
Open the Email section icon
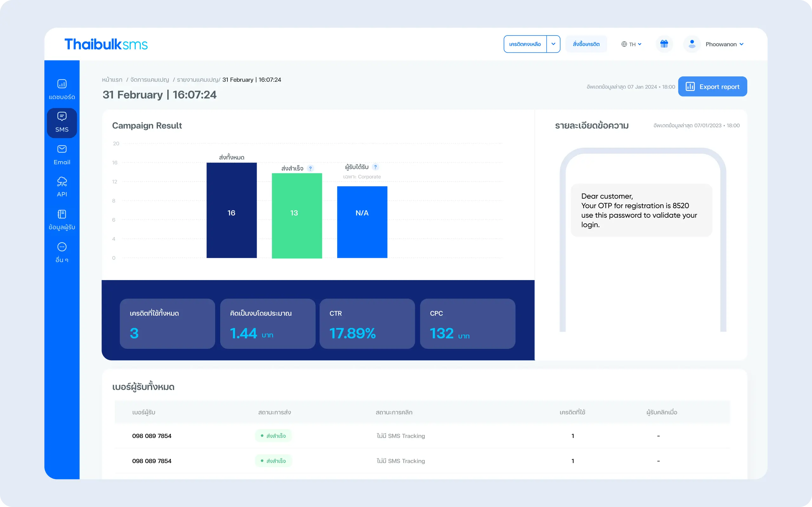click(62, 149)
